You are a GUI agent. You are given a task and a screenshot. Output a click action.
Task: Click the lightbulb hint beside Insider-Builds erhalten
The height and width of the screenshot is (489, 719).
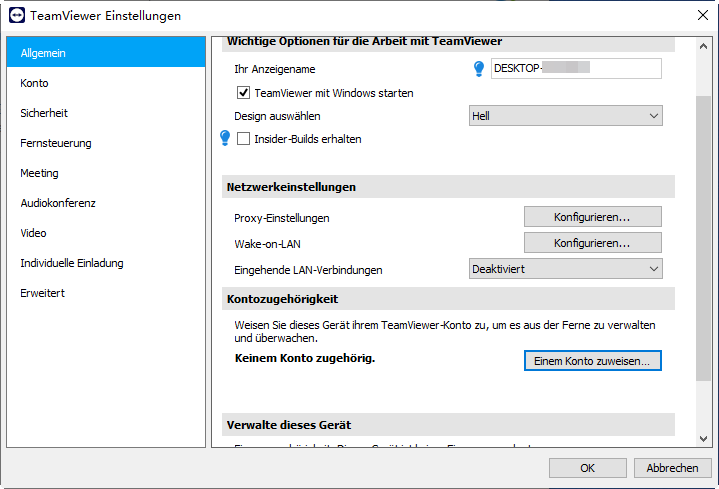225,138
